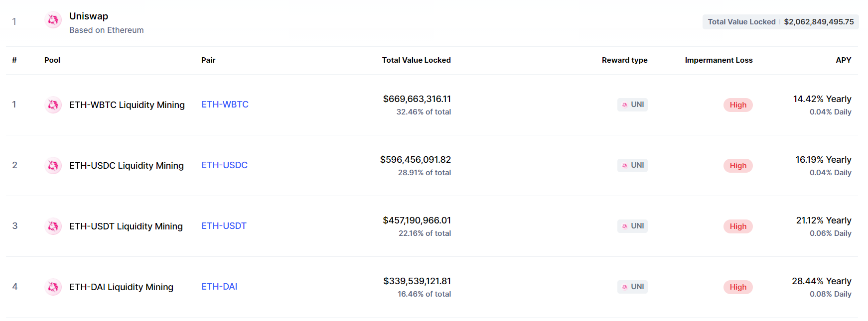The image size is (868, 321).
Task: Click the ETH-WBTC pool Uniswap icon
Action: (53, 105)
